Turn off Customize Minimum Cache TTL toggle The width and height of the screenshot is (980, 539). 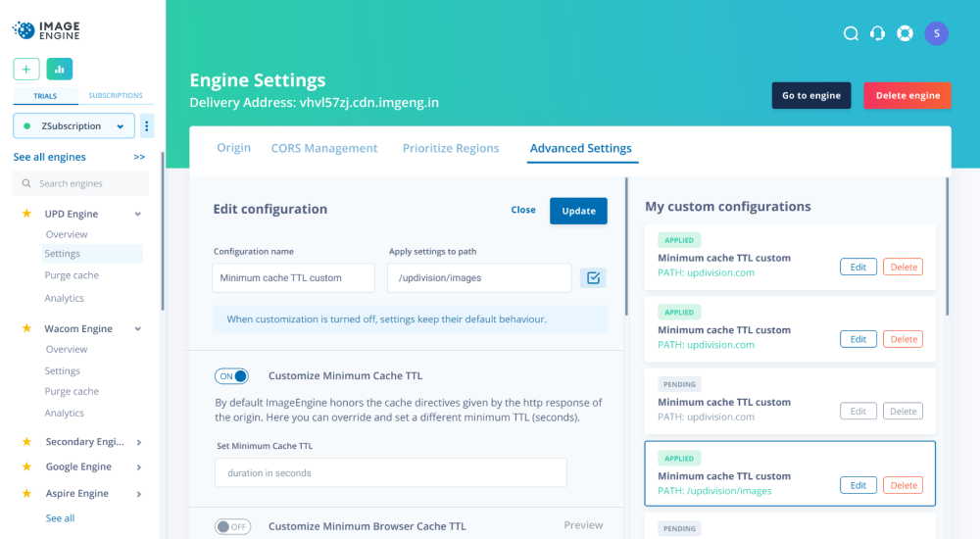(232, 376)
